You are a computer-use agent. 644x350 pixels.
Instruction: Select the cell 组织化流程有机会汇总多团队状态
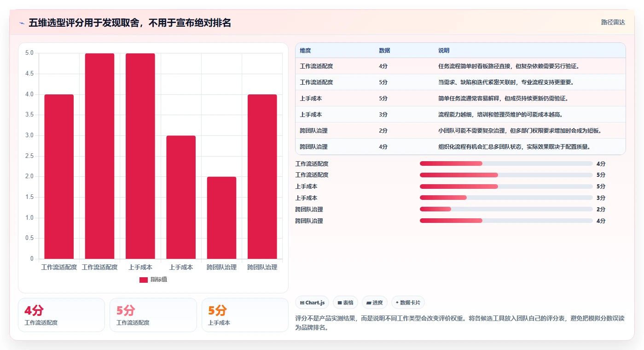click(514, 147)
